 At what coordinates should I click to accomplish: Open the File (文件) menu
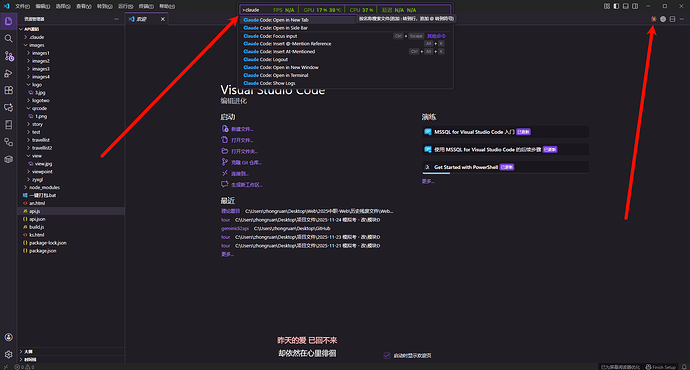[x=22, y=6]
